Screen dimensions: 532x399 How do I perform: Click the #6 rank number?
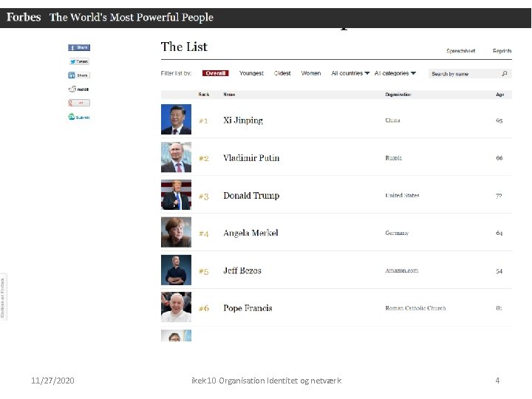pos(204,308)
